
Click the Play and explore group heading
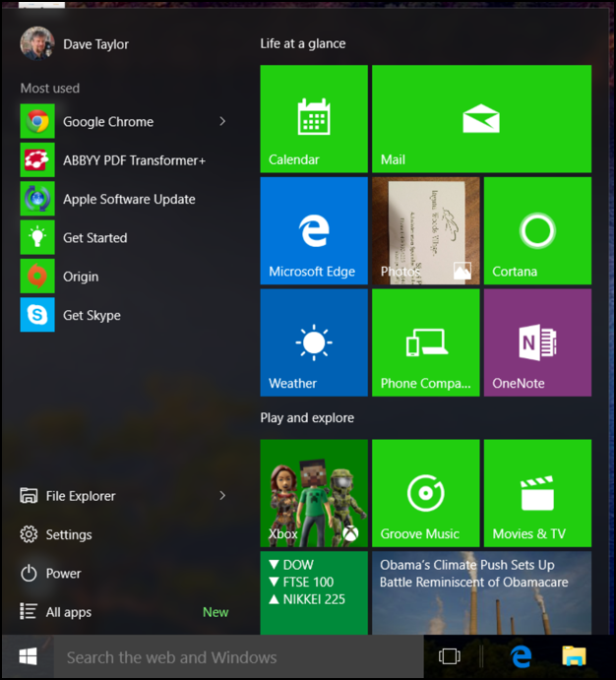307,418
